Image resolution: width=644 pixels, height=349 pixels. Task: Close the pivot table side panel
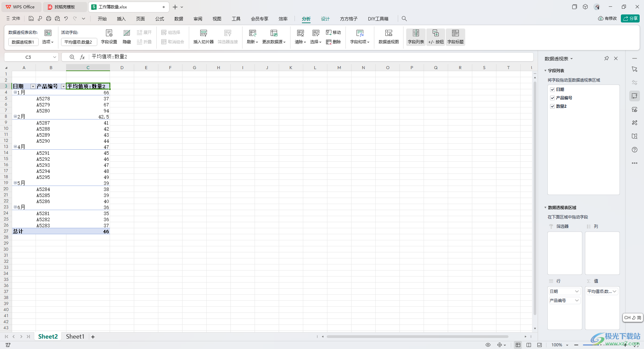(616, 58)
